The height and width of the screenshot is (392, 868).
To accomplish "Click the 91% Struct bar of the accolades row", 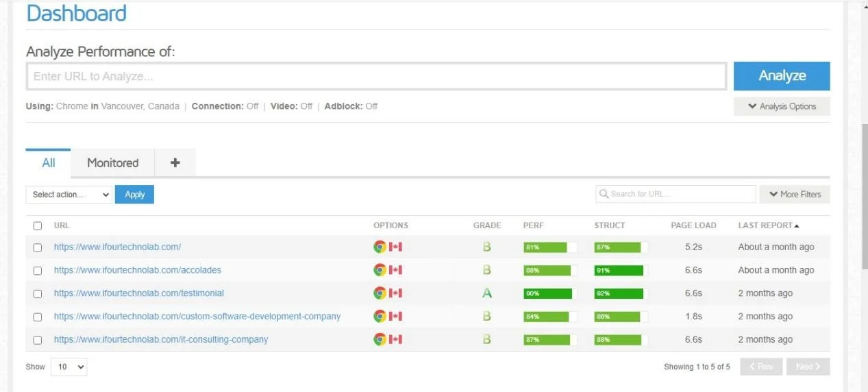I will tap(621, 270).
